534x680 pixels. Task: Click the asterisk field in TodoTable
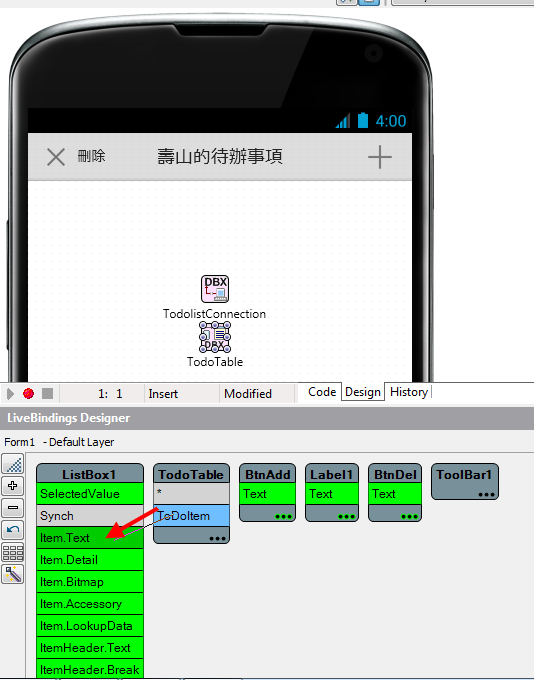[x=191, y=494]
